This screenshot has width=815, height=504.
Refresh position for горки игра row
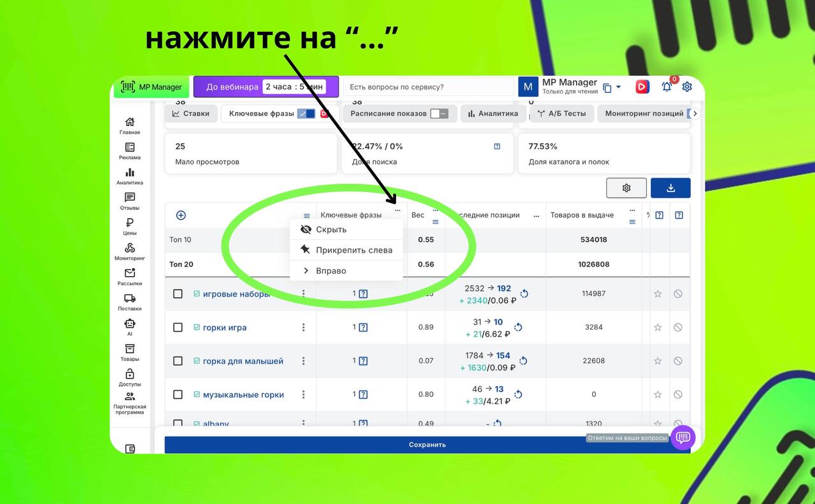coord(518,327)
